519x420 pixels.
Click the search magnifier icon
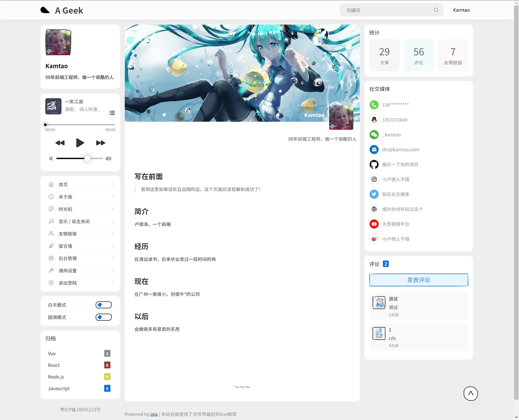click(436, 10)
